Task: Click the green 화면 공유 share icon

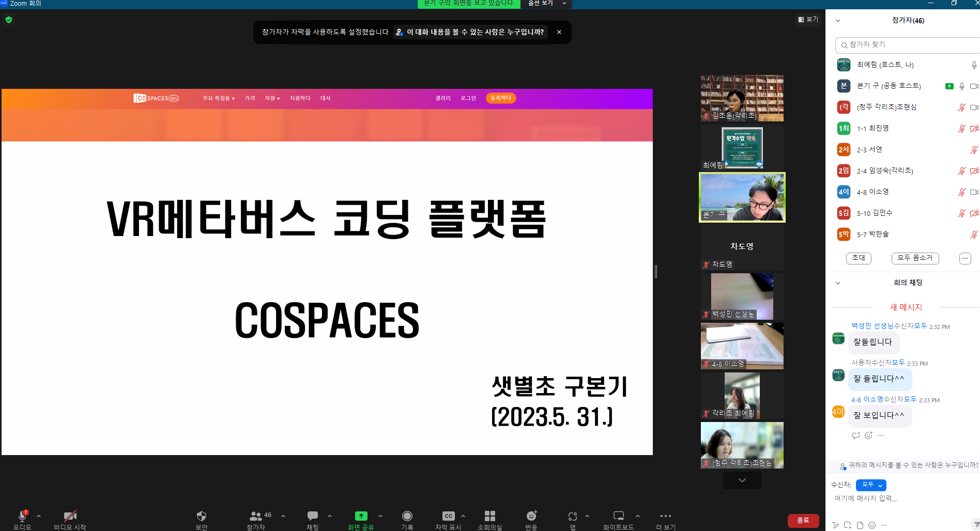Action: coord(361,516)
